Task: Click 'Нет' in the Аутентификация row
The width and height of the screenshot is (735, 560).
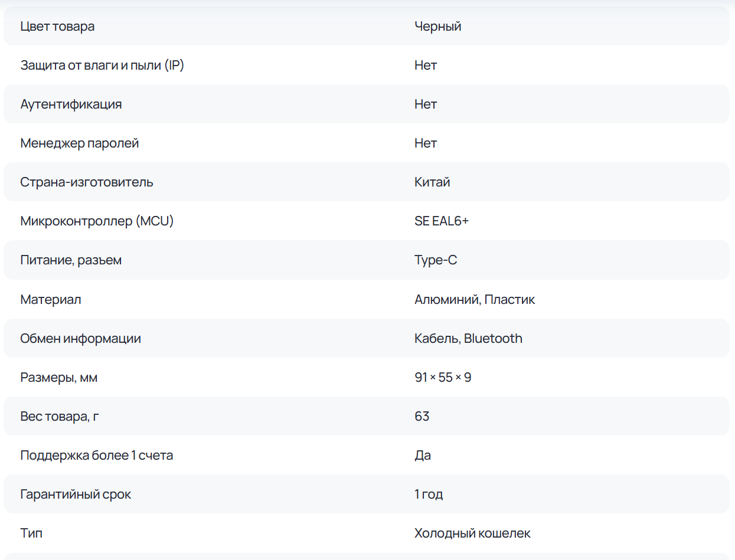Action: [x=426, y=104]
